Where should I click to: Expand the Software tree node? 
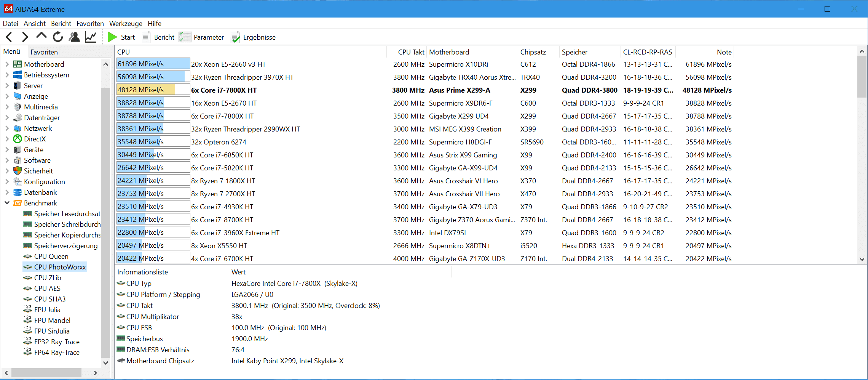tap(7, 160)
